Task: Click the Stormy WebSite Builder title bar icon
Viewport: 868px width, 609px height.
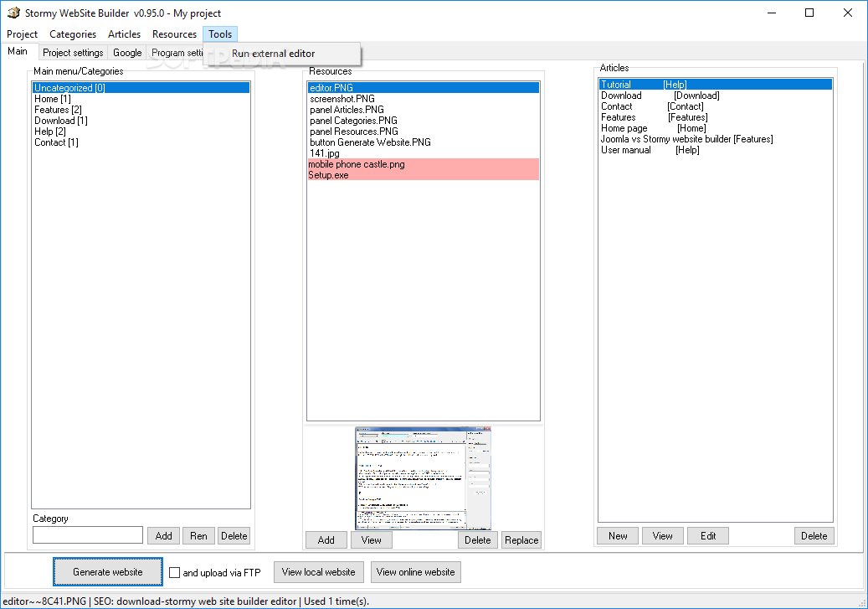Action: click(x=13, y=13)
